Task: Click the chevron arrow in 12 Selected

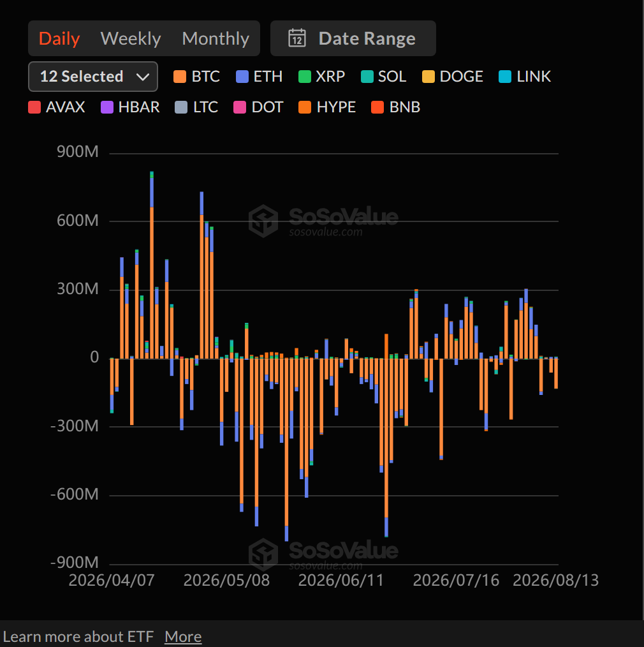Action: click(x=143, y=77)
